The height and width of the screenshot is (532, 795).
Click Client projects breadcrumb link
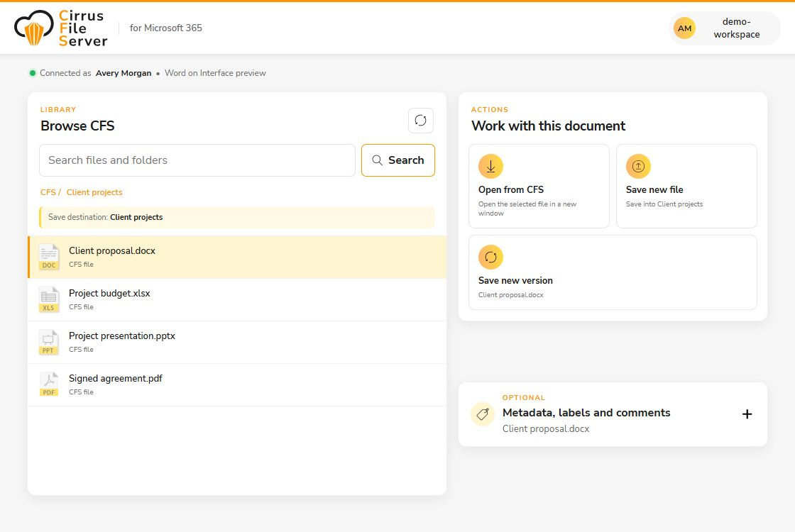[x=94, y=192]
